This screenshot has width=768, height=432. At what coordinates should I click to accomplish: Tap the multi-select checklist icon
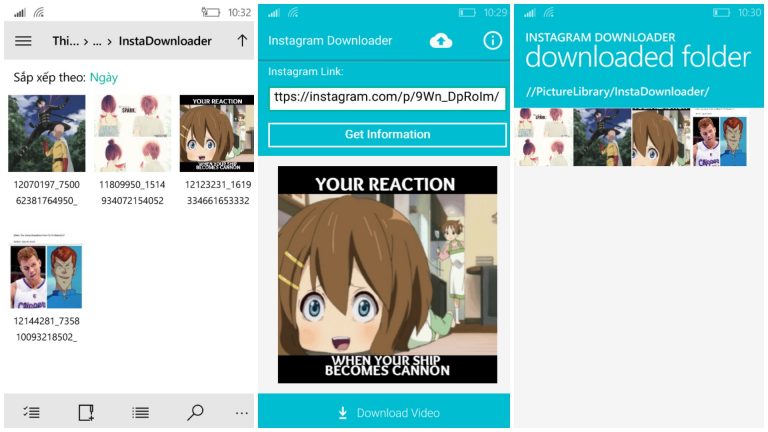coord(31,413)
